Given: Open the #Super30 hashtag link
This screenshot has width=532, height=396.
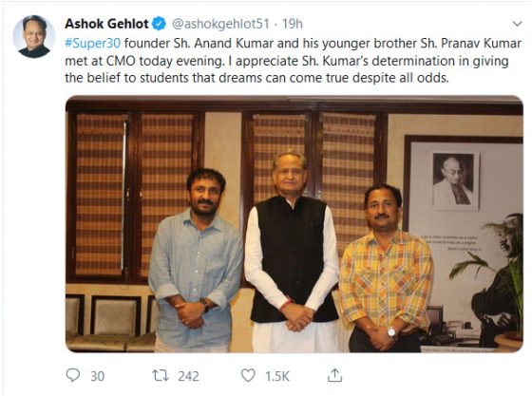Looking at the screenshot, I should coord(93,43).
